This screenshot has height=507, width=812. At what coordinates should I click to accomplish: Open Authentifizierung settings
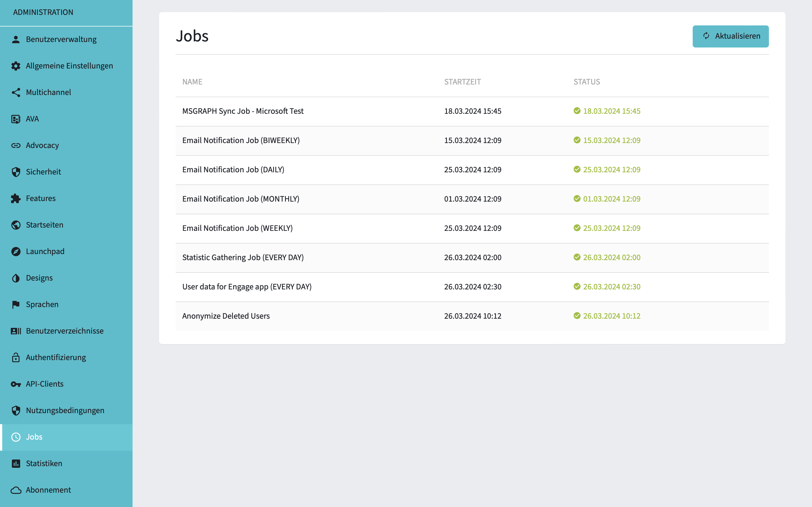pos(66,357)
